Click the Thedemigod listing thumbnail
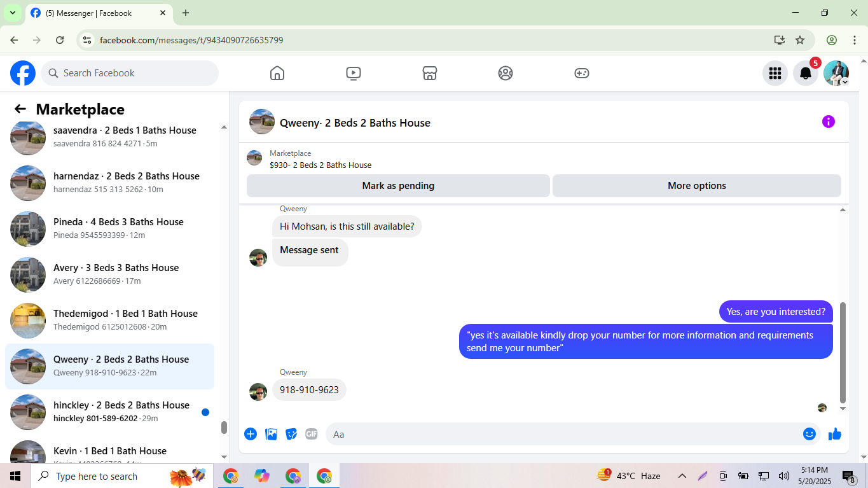Image resolution: width=868 pixels, height=488 pixels. [x=28, y=321]
